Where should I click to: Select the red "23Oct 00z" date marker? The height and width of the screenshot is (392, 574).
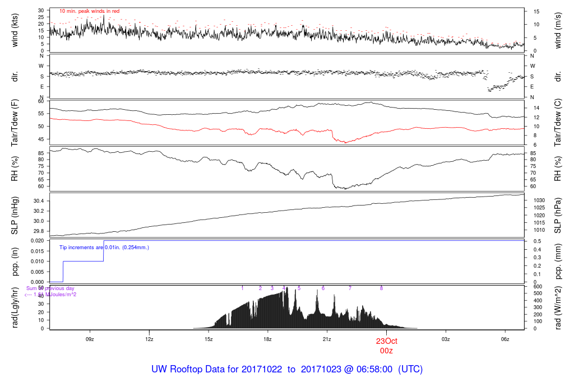tap(386, 346)
